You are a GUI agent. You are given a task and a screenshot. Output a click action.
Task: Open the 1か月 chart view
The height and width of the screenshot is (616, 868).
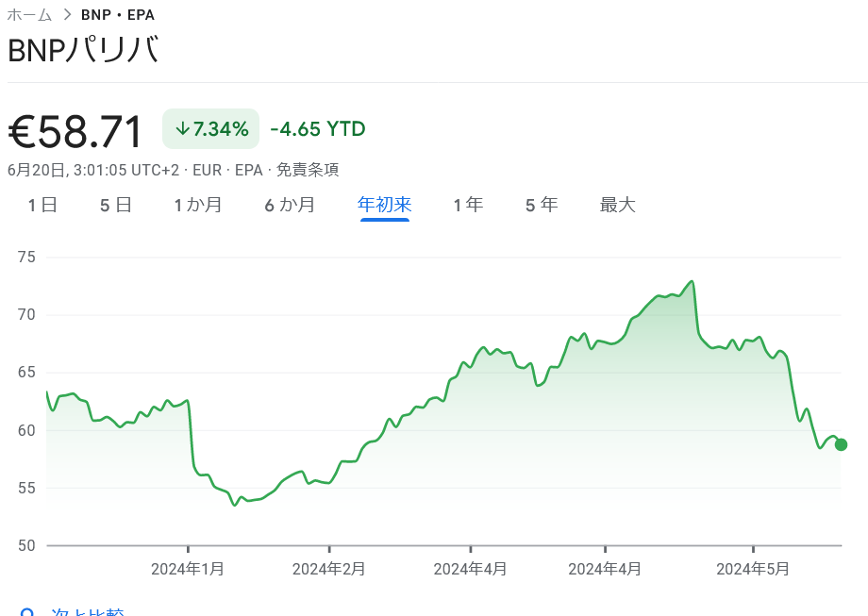point(198,204)
